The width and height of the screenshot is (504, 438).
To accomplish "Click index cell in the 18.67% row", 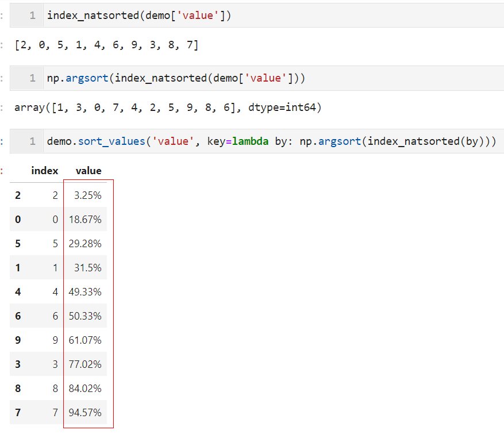I will coord(55,220).
